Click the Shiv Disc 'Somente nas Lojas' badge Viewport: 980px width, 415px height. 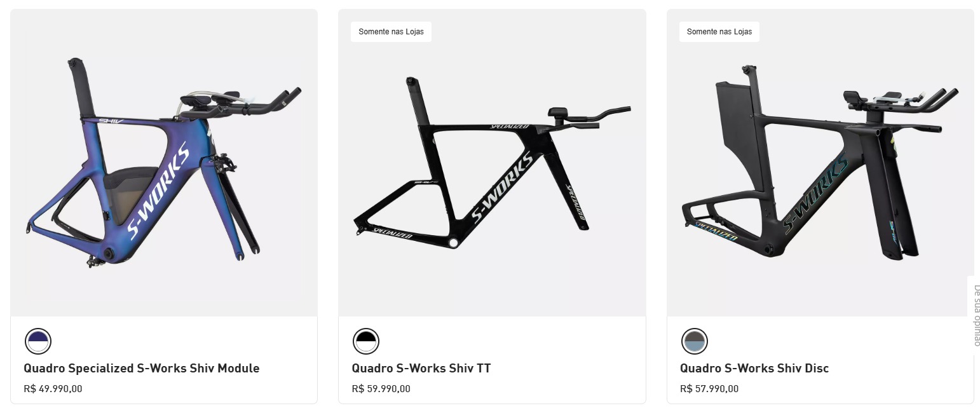pyautogui.click(x=719, y=32)
